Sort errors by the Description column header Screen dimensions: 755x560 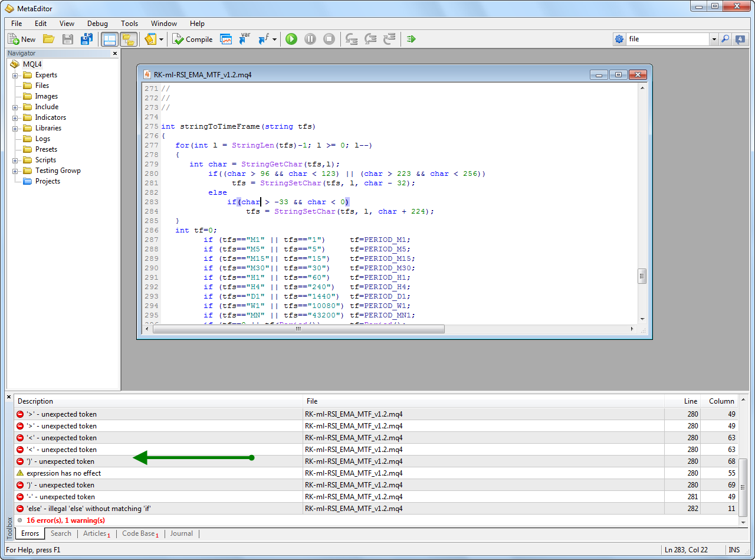click(158, 401)
